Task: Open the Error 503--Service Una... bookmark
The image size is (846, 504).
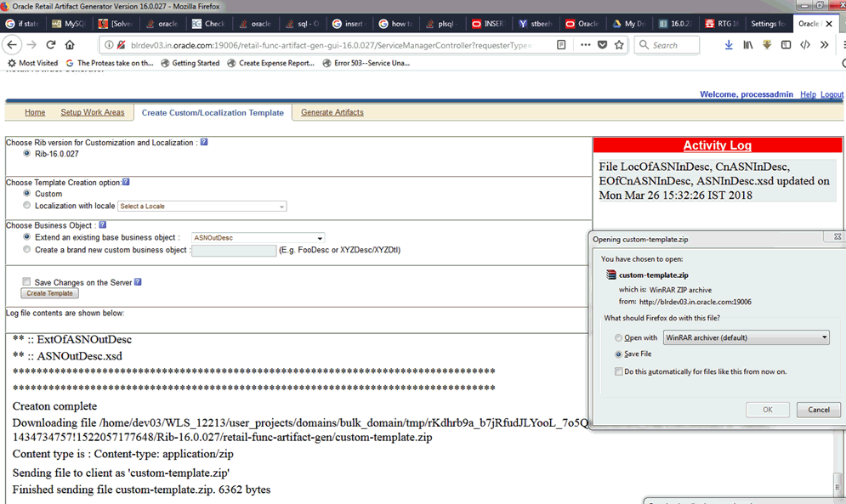Action: click(x=366, y=63)
